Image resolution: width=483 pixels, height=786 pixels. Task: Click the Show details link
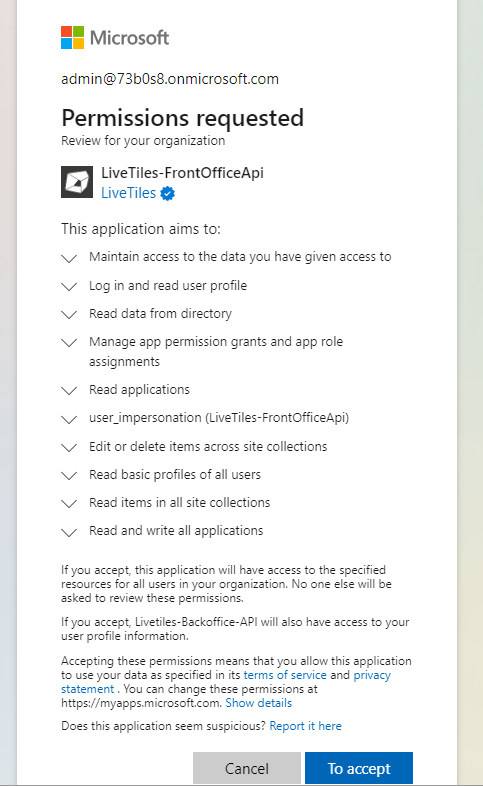(259, 703)
